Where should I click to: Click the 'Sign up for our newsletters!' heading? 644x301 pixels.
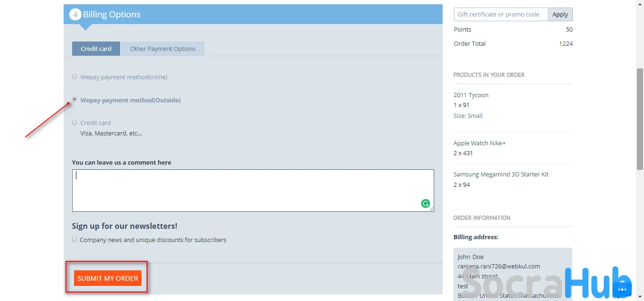(x=124, y=226)
